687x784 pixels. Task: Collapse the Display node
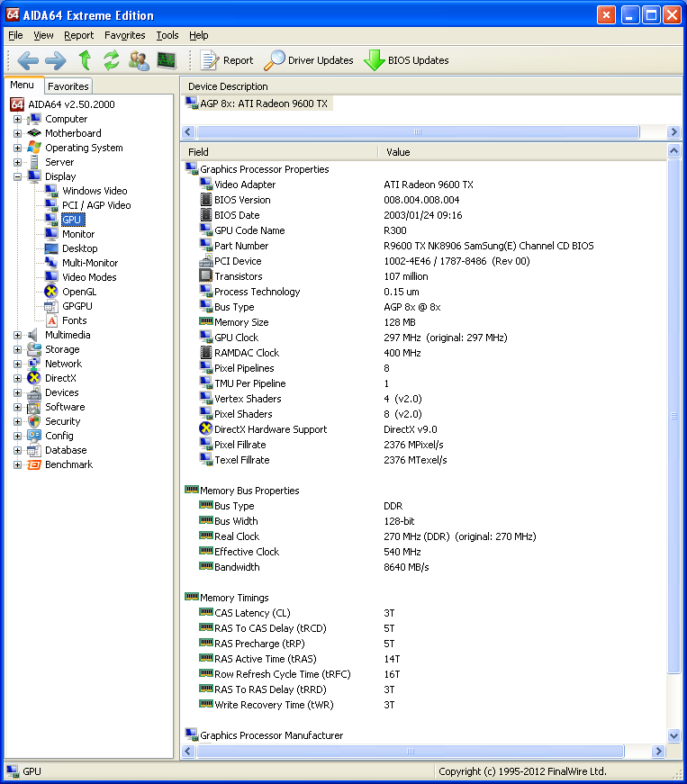tap(17, 176)
